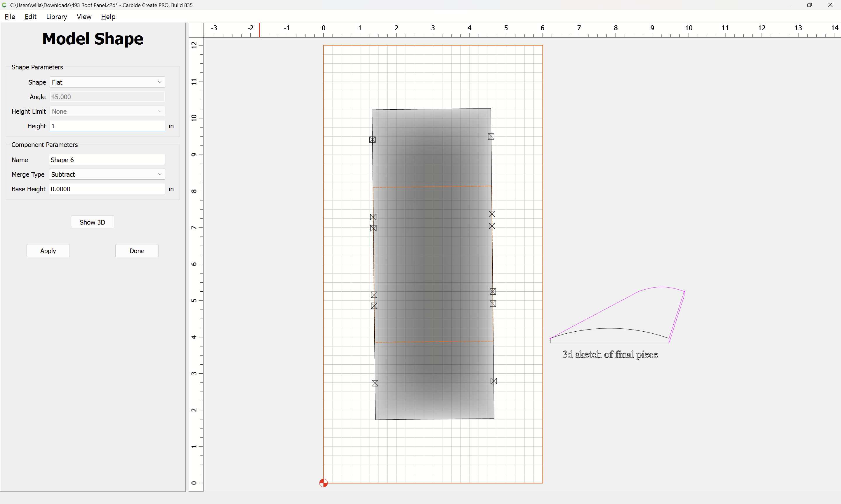Click the bottom-right node handle of the shape
The height and width of the screenshot is (504, 841).
click(494, 381)
